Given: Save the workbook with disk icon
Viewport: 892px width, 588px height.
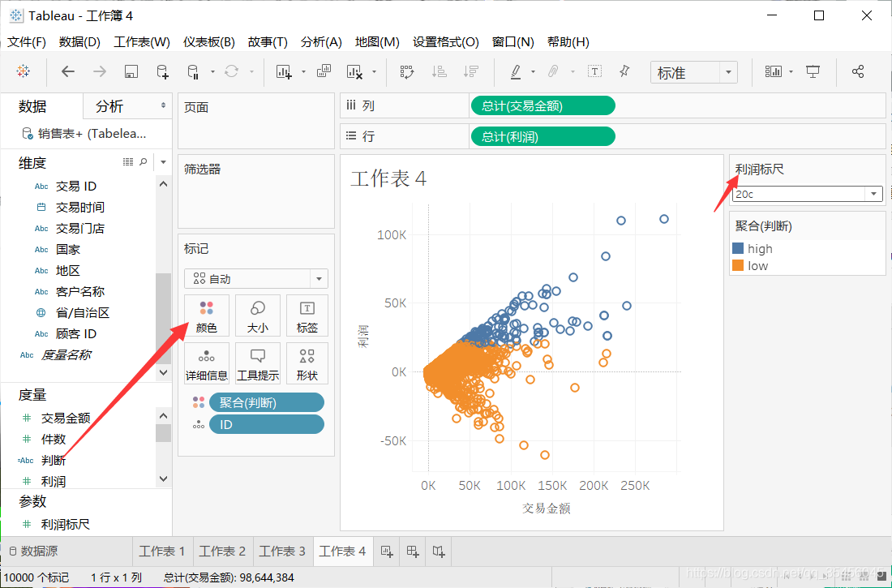Looking at the screenshot, I should pos(131,71).
